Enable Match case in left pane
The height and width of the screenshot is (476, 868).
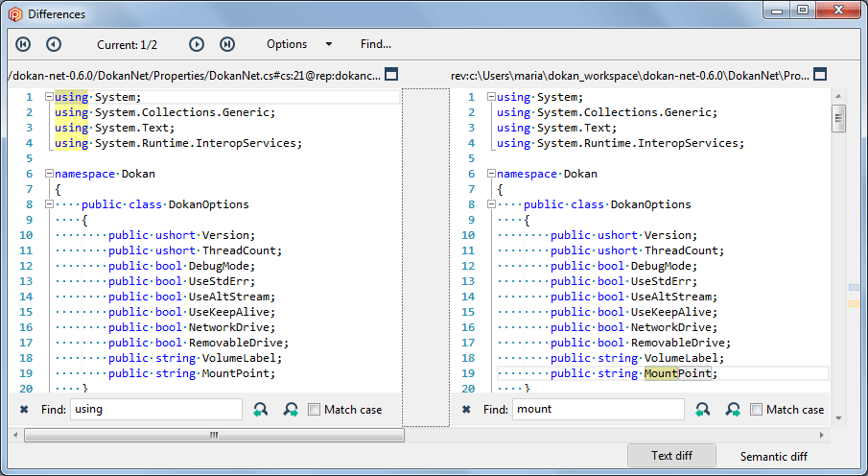click(x=314, y=410)
